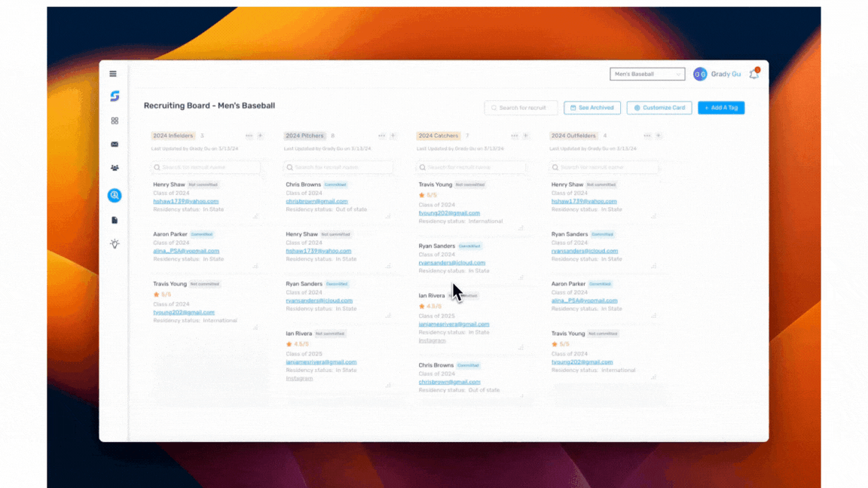868x488 pixels.
Task: Add recruit with plus on 2024 Infielders
Action: tap(260, 136)
